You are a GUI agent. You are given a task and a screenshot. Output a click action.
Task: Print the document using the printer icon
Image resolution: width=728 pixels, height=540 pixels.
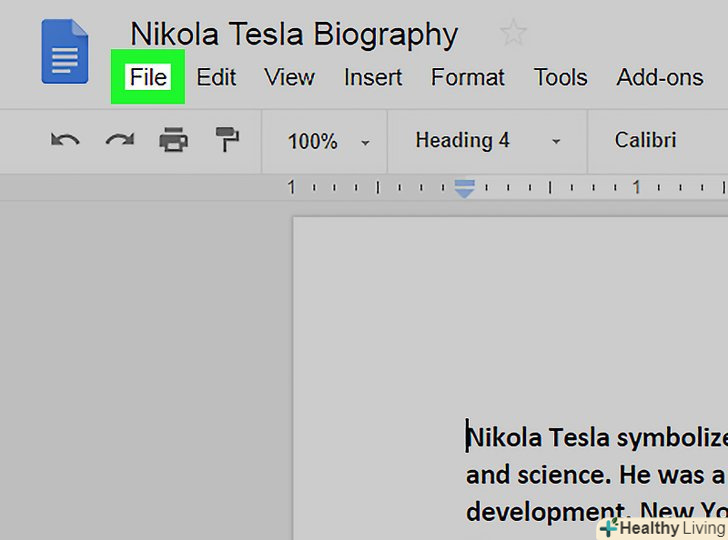pyautogui.click(x=174, y=141)
